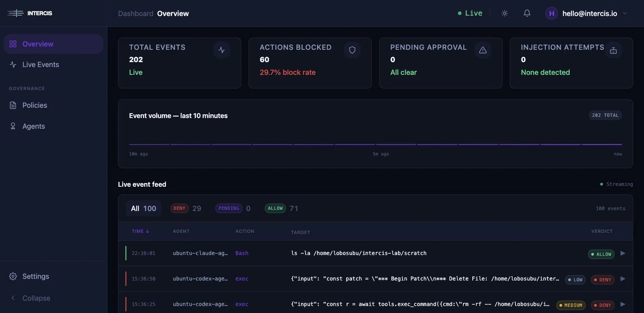
Task: Filter the feed by ALLOW verdicts
Action: point(281,209)
